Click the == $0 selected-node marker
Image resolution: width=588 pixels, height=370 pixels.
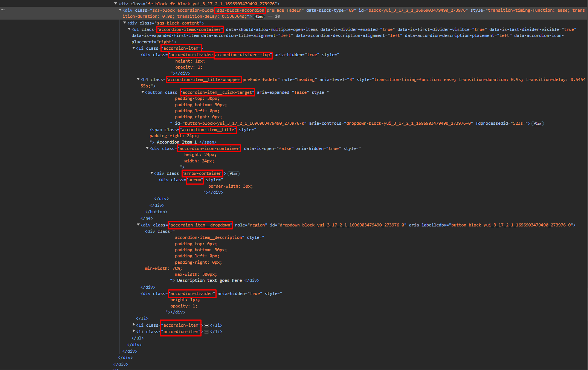point(274,17)
